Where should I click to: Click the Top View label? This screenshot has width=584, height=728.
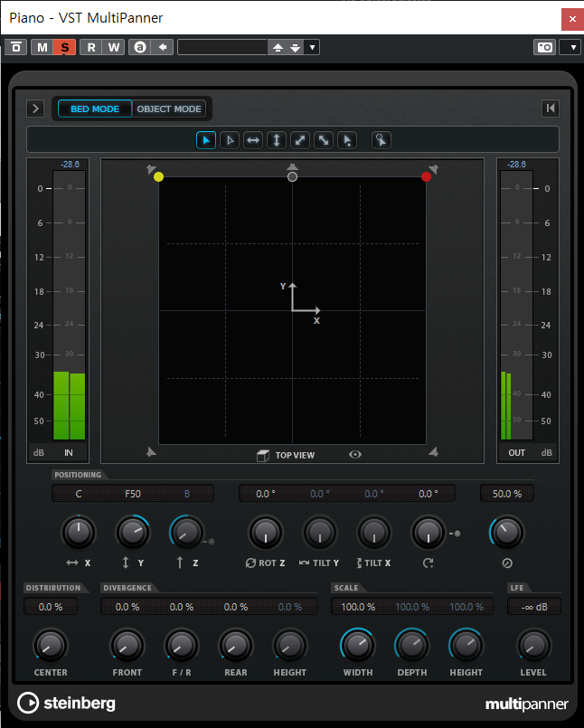click(x=295, y=456)
